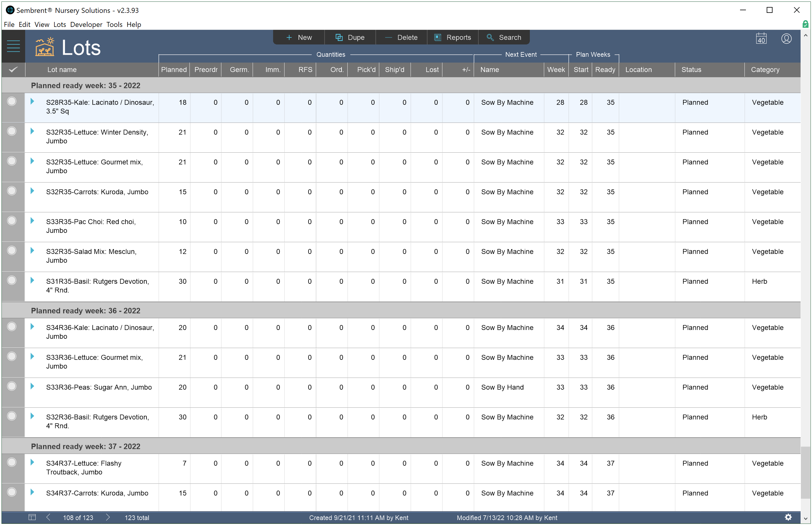Sort by the Planned column header
812x525 pixels.
174,70
